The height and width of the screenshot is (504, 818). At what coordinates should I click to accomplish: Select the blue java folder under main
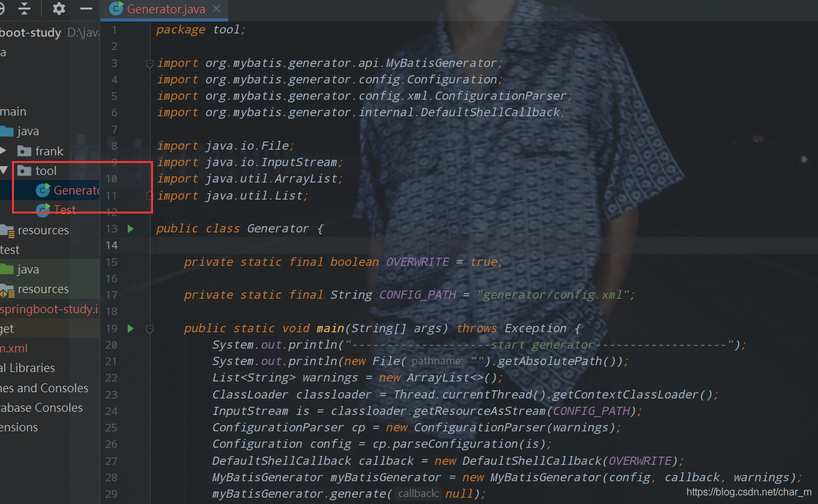(28, 131)
